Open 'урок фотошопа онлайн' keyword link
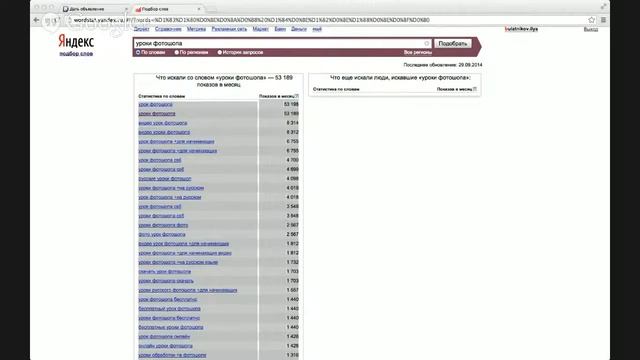Screen dimensions: 640x360 pos(164,336)
